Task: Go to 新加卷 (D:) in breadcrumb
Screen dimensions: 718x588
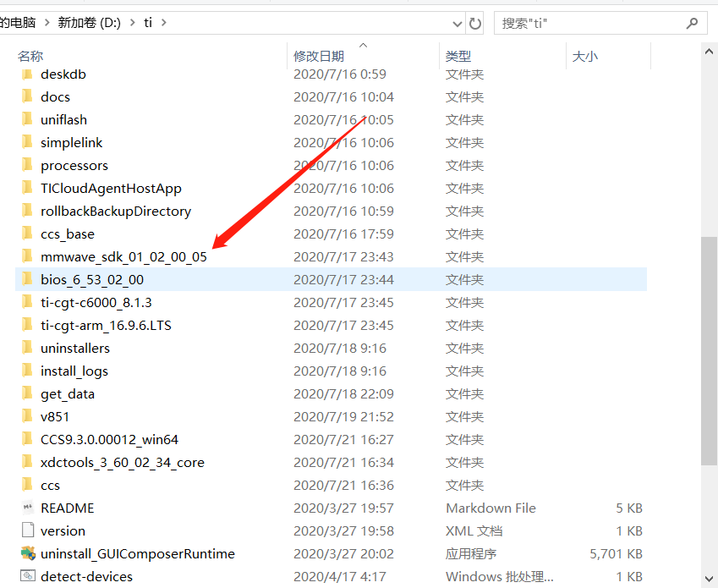Action: pyautogui.click(x=90, y=23)
